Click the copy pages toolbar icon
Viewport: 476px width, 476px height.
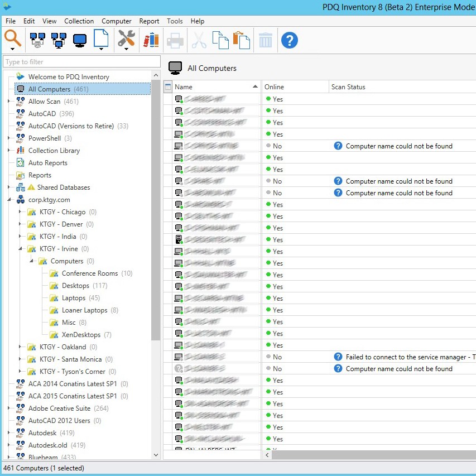tap(220, 40)
